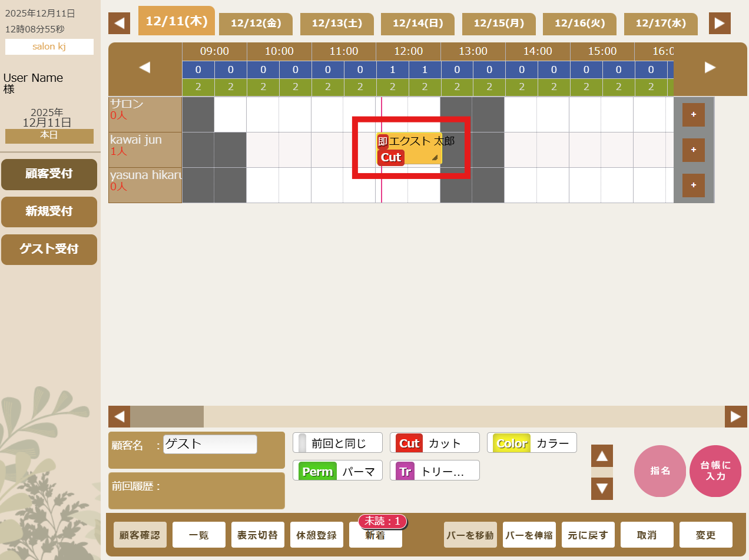The image size is (749, 560).
Task: Switch to 12/12(金) date tab
Action: tap(256, 24)
